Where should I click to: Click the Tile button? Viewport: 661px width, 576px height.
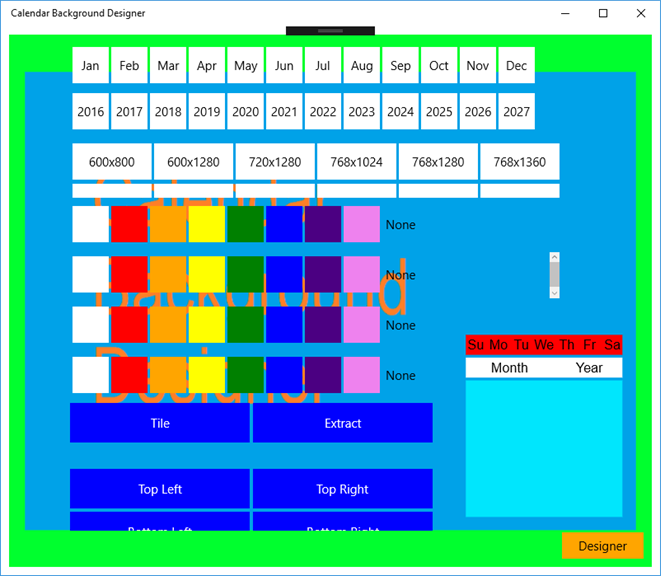click(x=160, y=423)
